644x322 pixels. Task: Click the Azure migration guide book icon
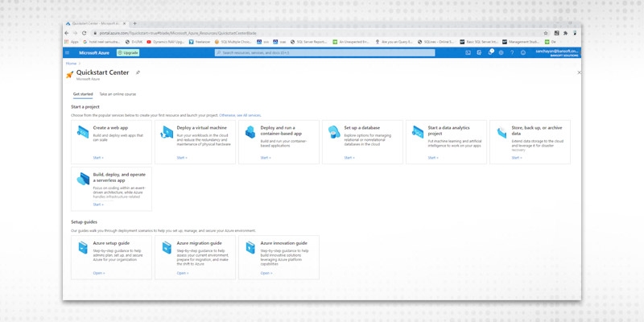coord(167,247)
